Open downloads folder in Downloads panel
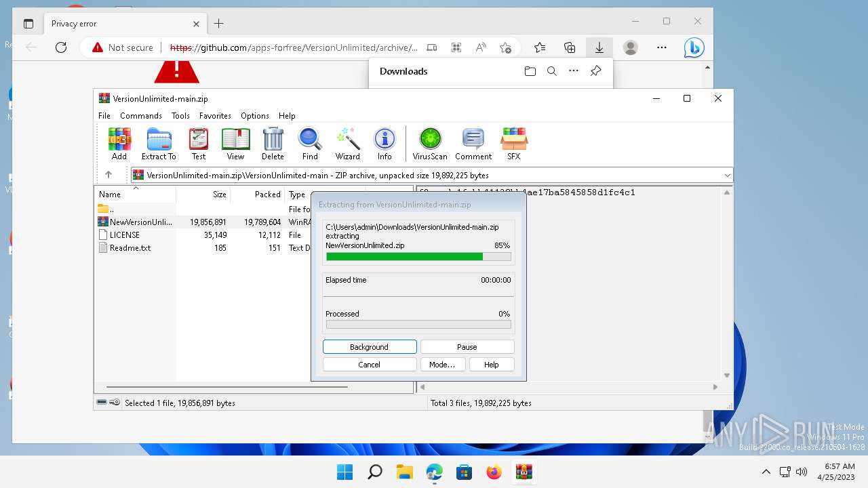The image size is (868, 488). click(x=530, y=71)
